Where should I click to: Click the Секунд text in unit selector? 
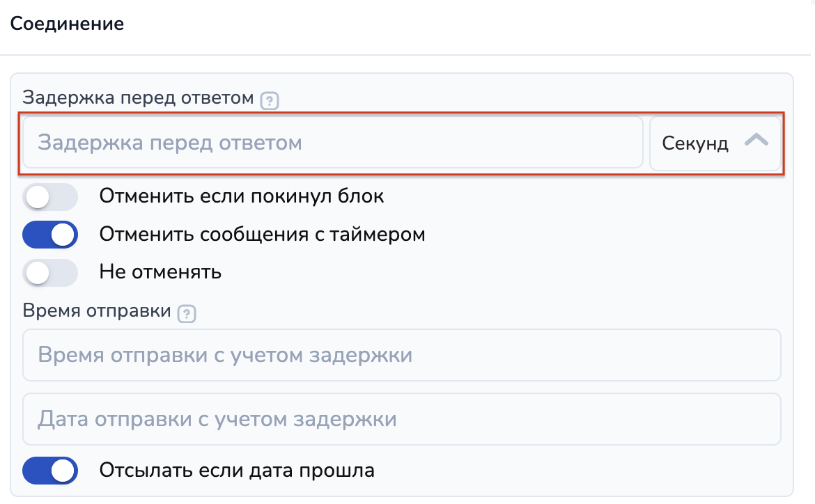(x=695, y=144)
